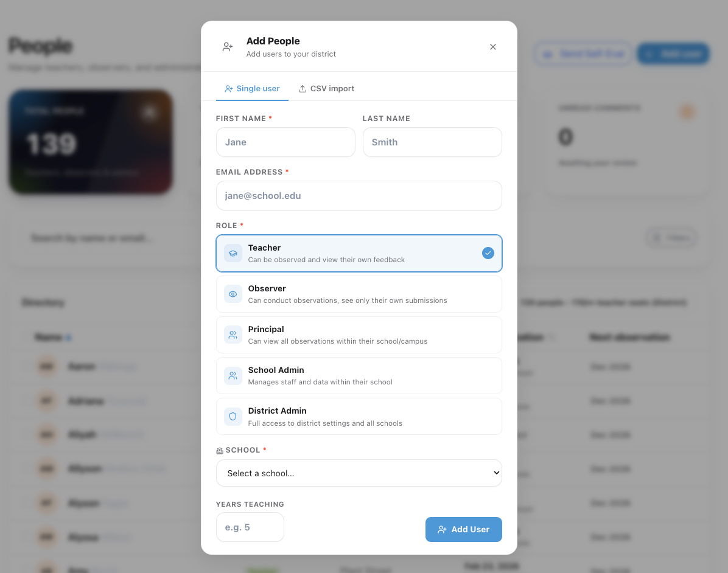
Task: Click the Last Name input field
Action: (432, 142)
